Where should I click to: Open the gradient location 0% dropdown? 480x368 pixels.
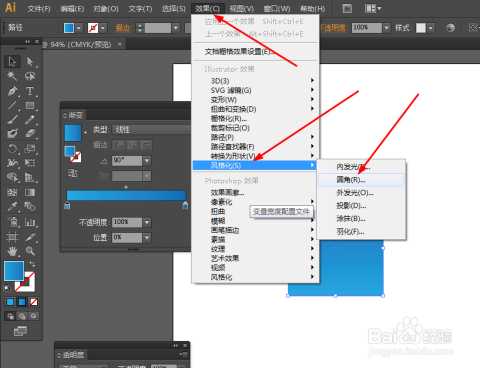click(x=147, y=237)
